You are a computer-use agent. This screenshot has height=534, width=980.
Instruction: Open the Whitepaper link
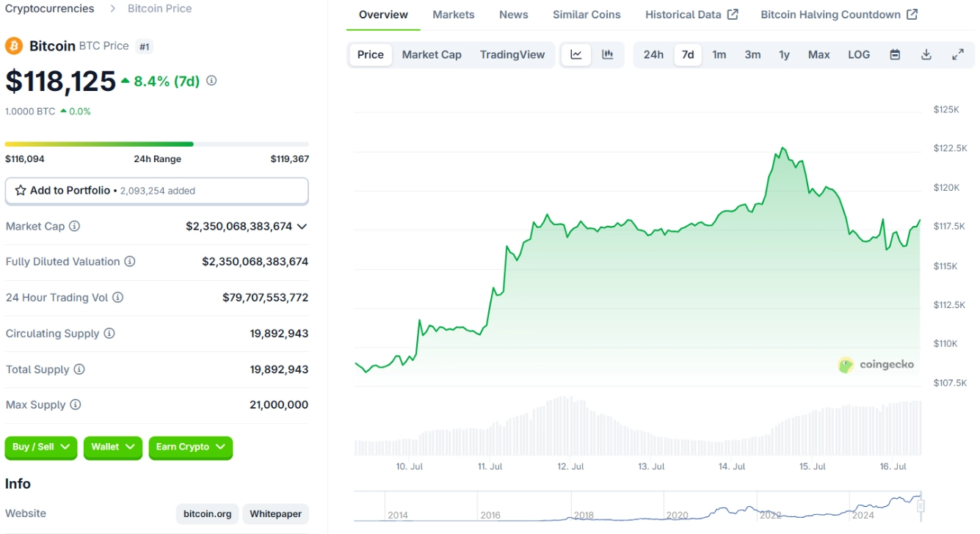click(275, 514)
